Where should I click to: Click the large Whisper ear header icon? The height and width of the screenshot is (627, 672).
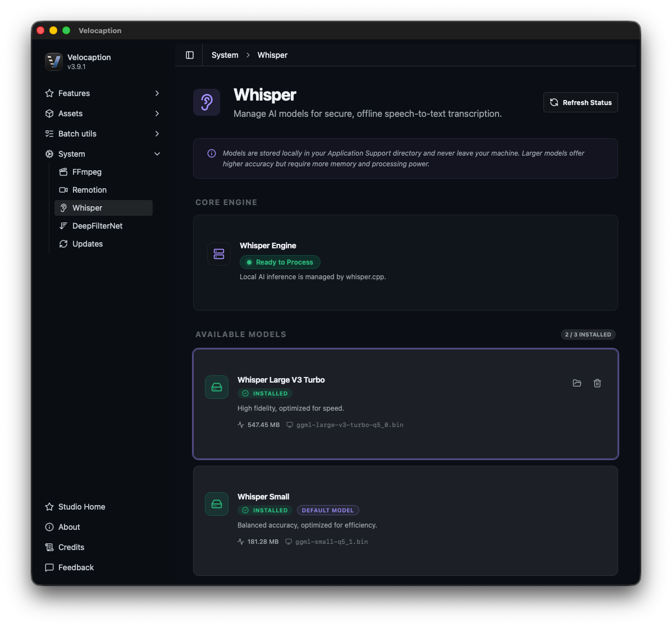(x=207, y=102)
